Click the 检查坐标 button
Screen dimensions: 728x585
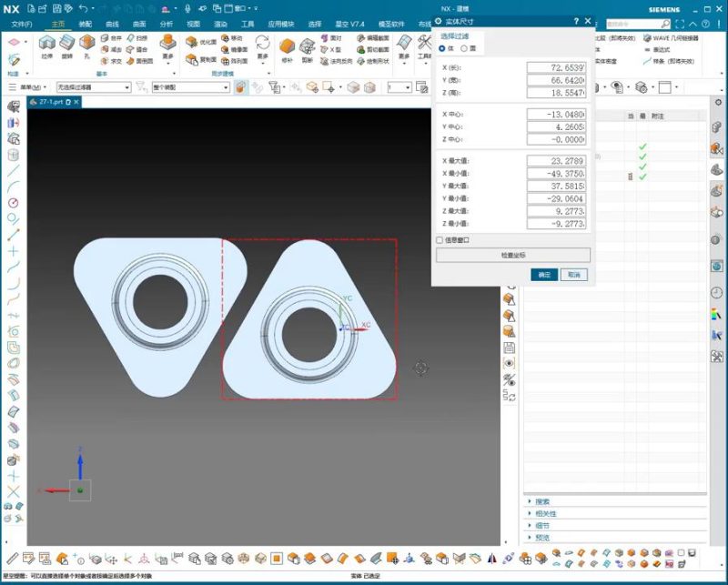click(x=513, y=256)
